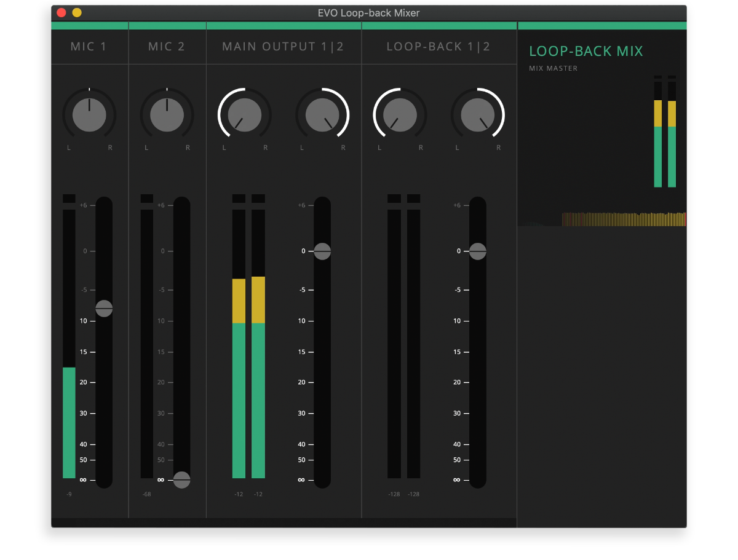
Task: Click the Loop-back fader 20 mark
Action: click(460, 382)
